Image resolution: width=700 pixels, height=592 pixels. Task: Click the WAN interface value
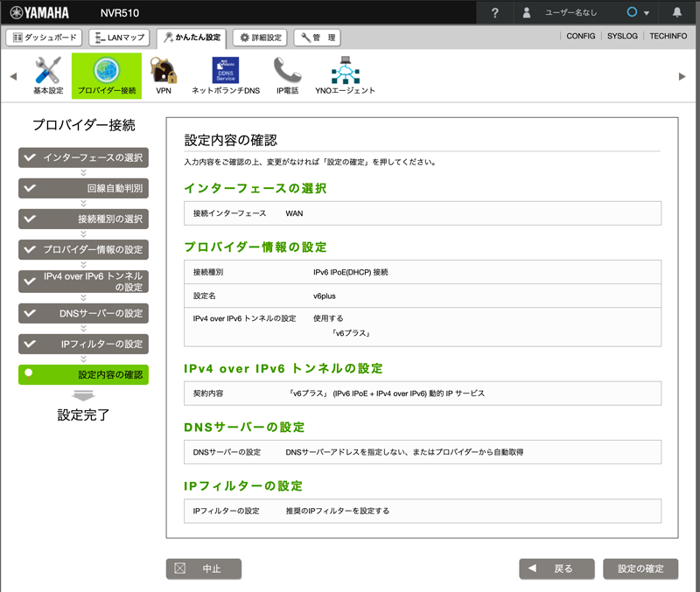294,213
